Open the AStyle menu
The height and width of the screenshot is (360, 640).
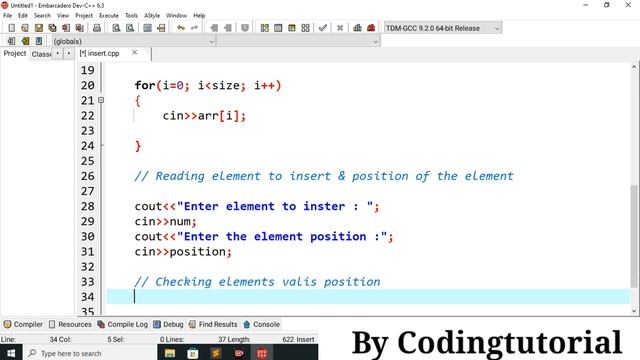coord(152,16)
